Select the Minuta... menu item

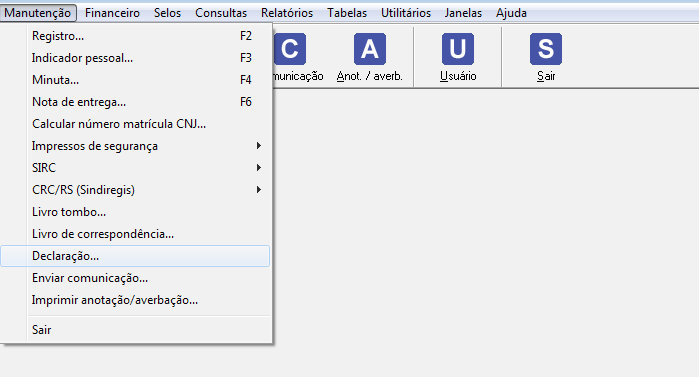136,80
